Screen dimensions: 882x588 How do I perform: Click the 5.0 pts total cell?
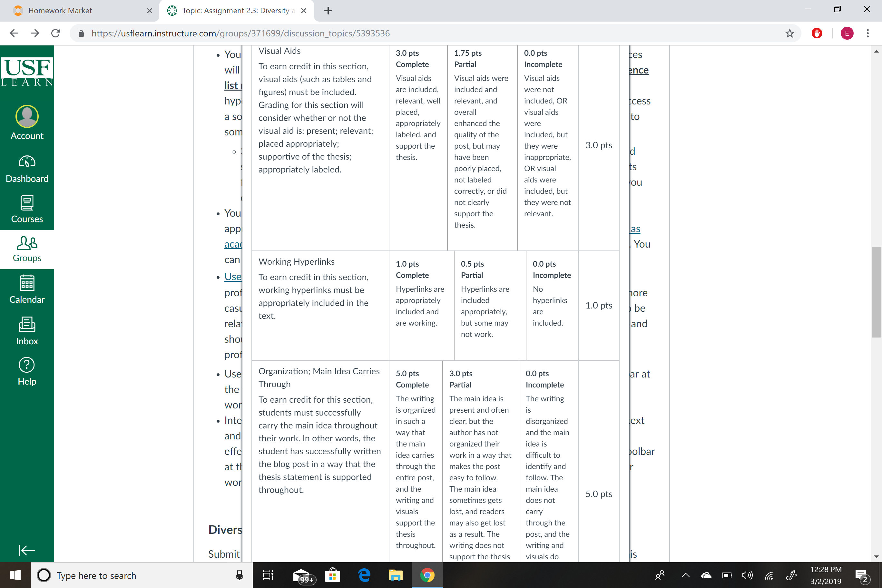coord(599,494)
